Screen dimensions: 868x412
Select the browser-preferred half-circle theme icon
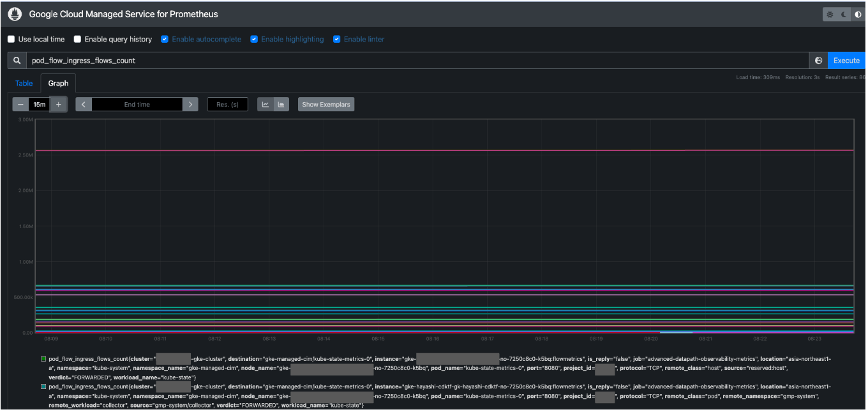[x=858, y=14]
